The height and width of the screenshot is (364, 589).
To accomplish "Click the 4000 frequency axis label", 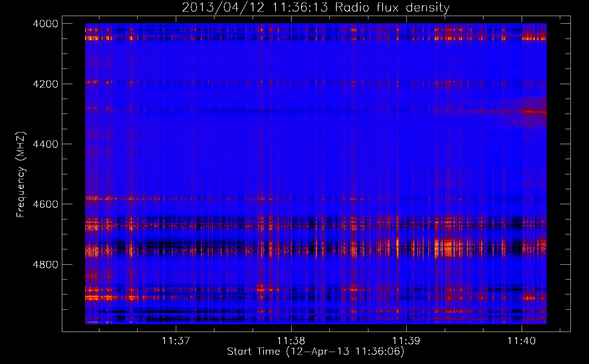I will pos(46,24).
